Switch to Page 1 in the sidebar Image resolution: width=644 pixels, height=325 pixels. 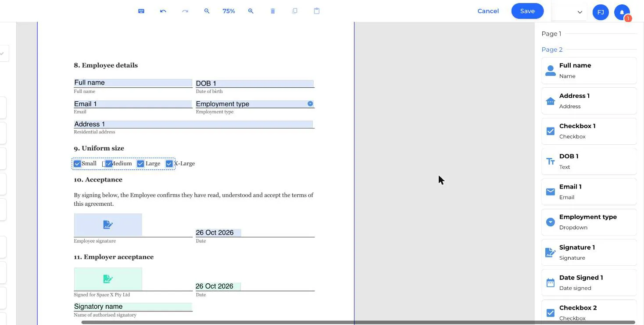(551, 34)
